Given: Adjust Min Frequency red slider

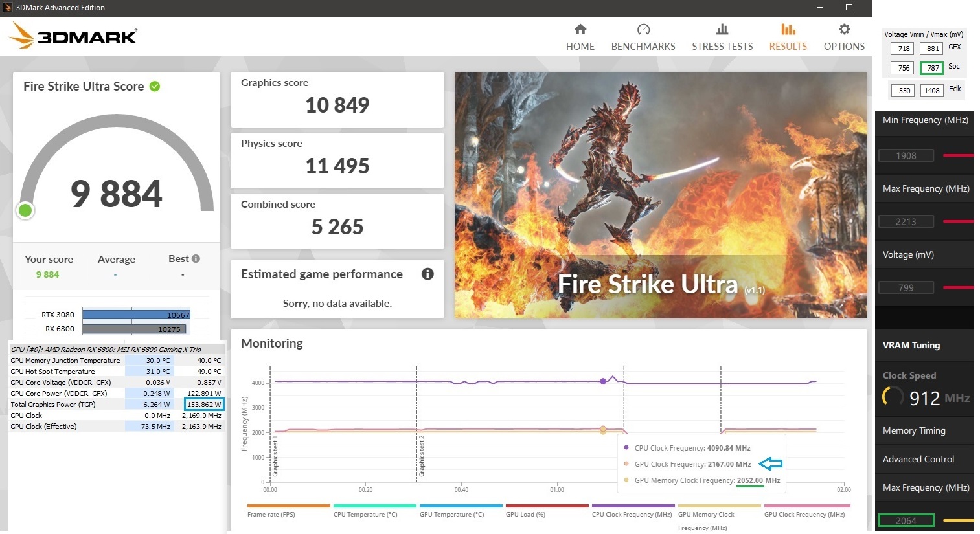Looking at the screenshot, I should click(x=959, y=155).
